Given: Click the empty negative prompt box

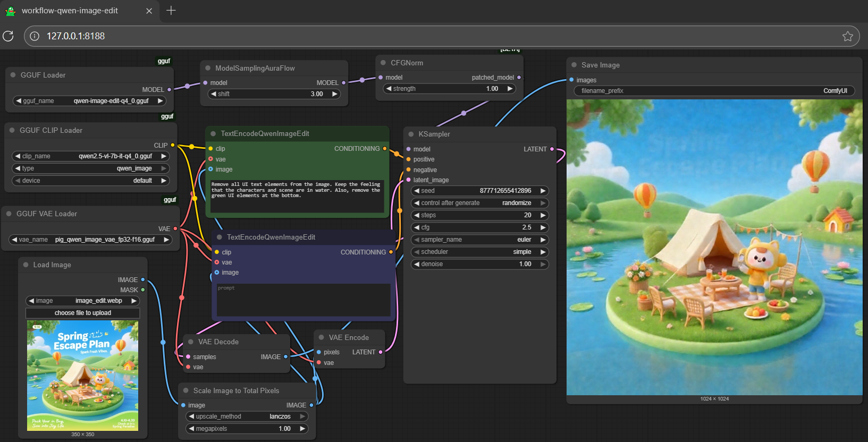Looking at the screenshot, I should coord(304,300).
